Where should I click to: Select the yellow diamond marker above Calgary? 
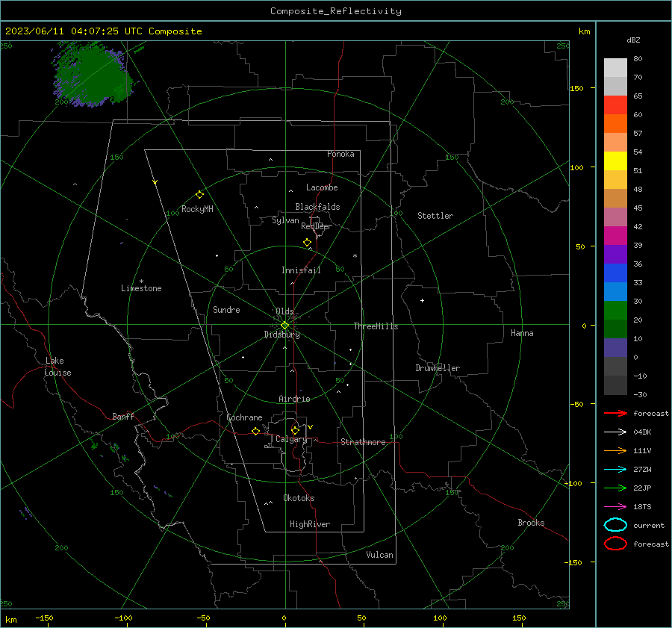click(x=295, y=430)
